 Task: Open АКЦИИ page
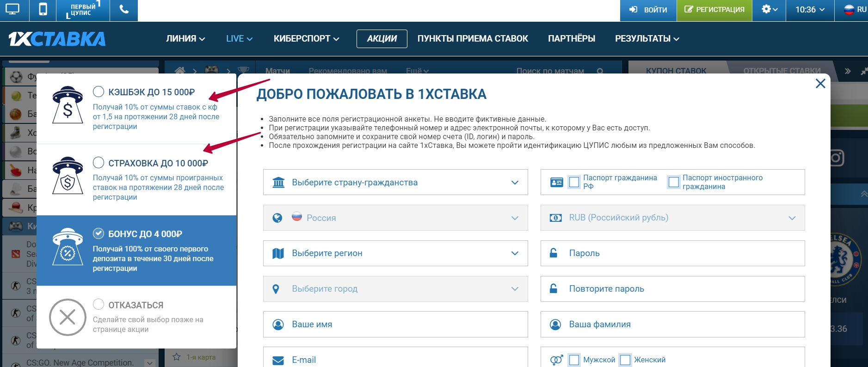pos(382,39)
